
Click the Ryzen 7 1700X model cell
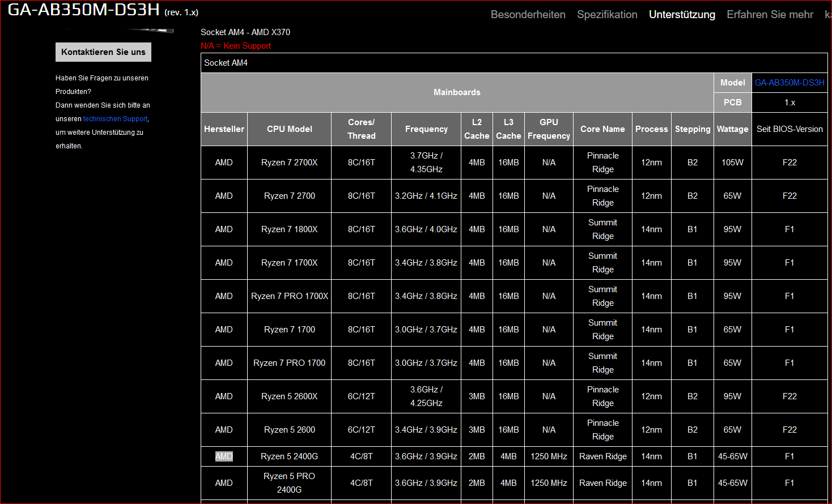pyautogui.click(x=289, y=263)
